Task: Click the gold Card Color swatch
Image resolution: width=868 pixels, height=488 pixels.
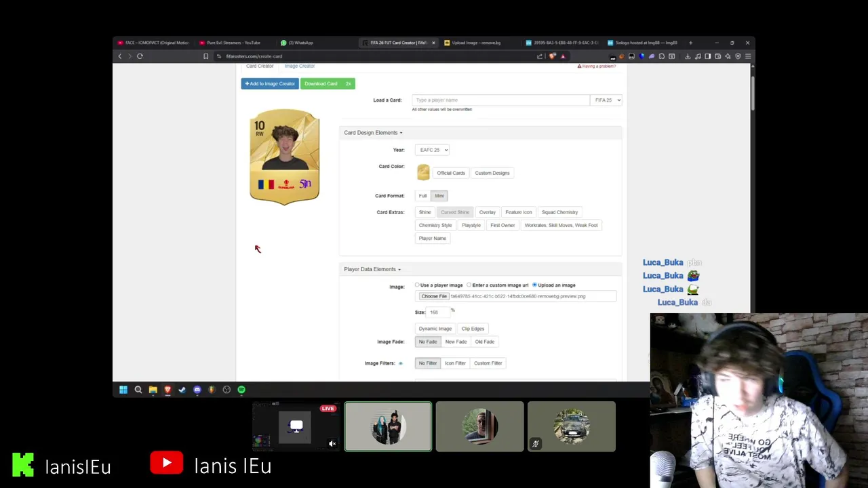Action: [423, 172]
